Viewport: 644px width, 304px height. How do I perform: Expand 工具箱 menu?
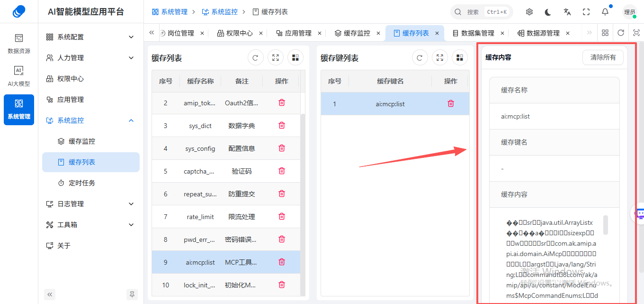point(90,225)
